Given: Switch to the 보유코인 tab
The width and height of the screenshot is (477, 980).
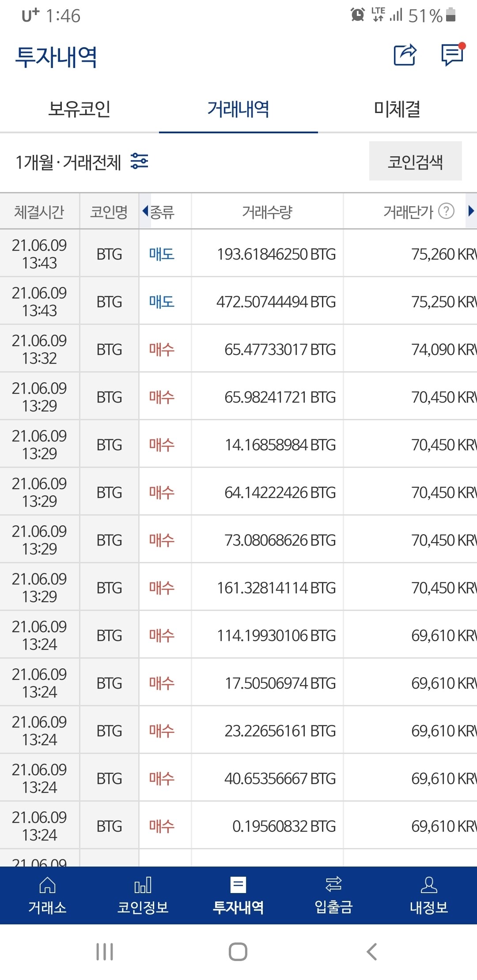Looking at the screenshot, I should pos(79,109).
